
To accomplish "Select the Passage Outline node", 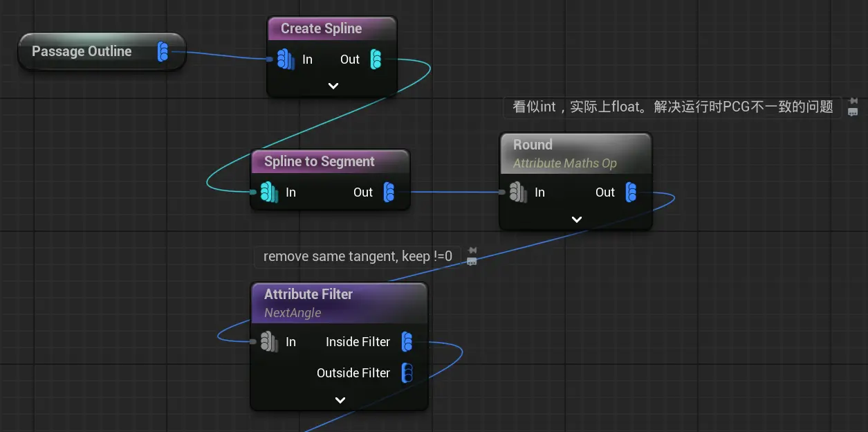I will (82, 52).
